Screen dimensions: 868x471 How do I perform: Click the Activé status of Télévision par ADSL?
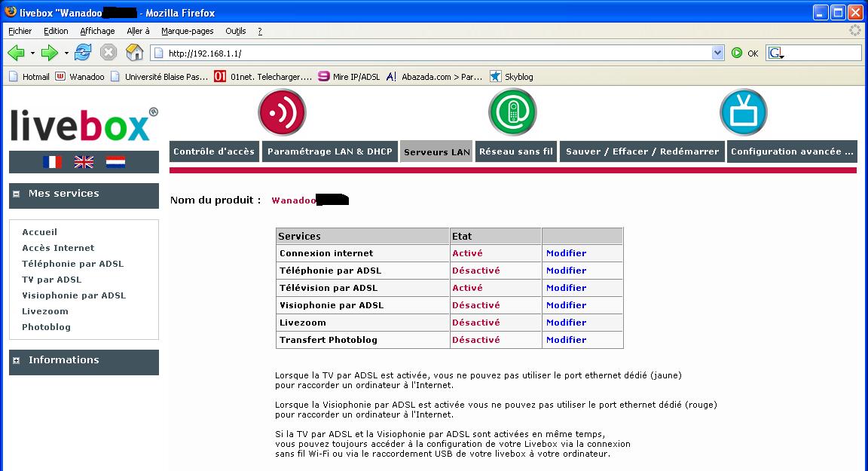[467, 288]
